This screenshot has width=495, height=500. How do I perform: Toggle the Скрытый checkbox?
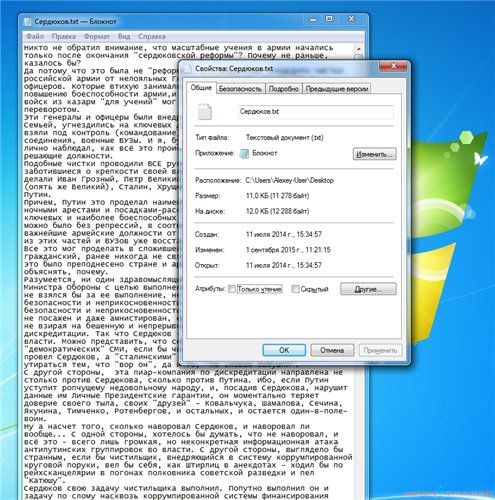click(295, 289)
